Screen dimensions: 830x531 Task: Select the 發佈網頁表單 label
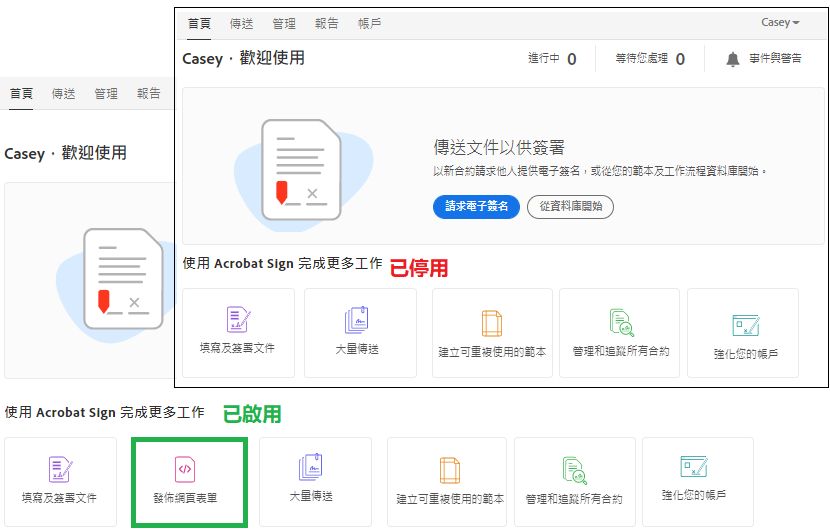(185, 498)
